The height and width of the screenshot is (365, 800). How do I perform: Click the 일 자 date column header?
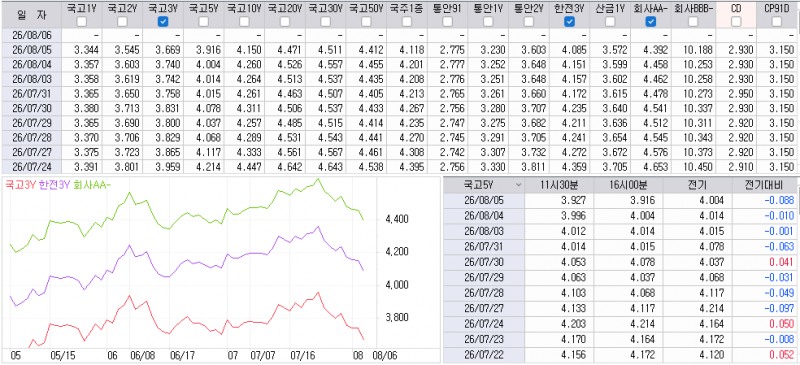(x=31, y=15)
